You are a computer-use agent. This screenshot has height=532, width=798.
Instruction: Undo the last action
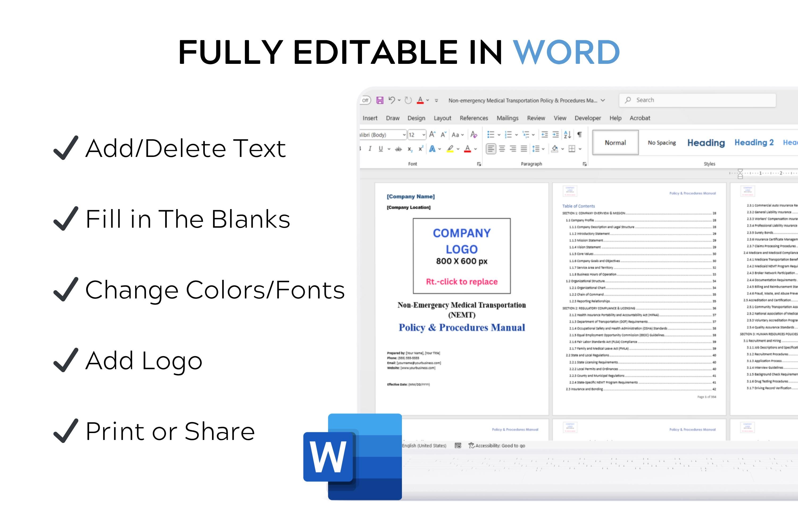392,100
